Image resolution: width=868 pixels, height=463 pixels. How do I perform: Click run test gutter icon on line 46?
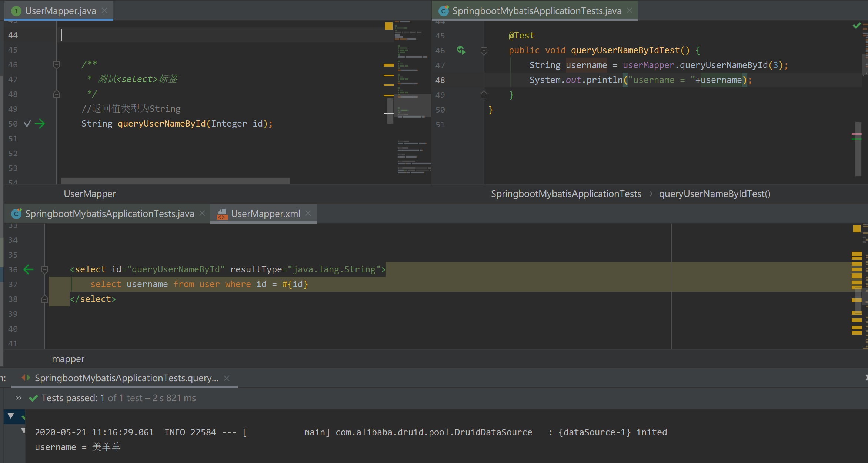(x=461, y=50)
